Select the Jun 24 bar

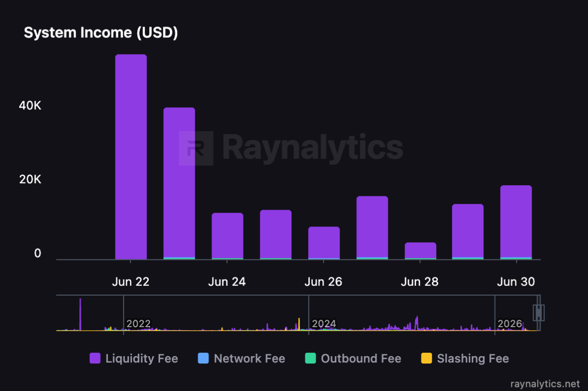pyautogui.click(x=227, y=236)
